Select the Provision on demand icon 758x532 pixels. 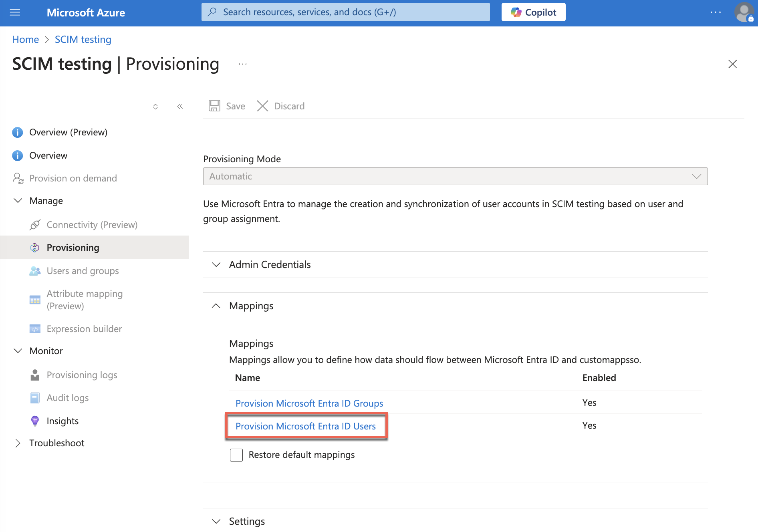click(18, 178)
